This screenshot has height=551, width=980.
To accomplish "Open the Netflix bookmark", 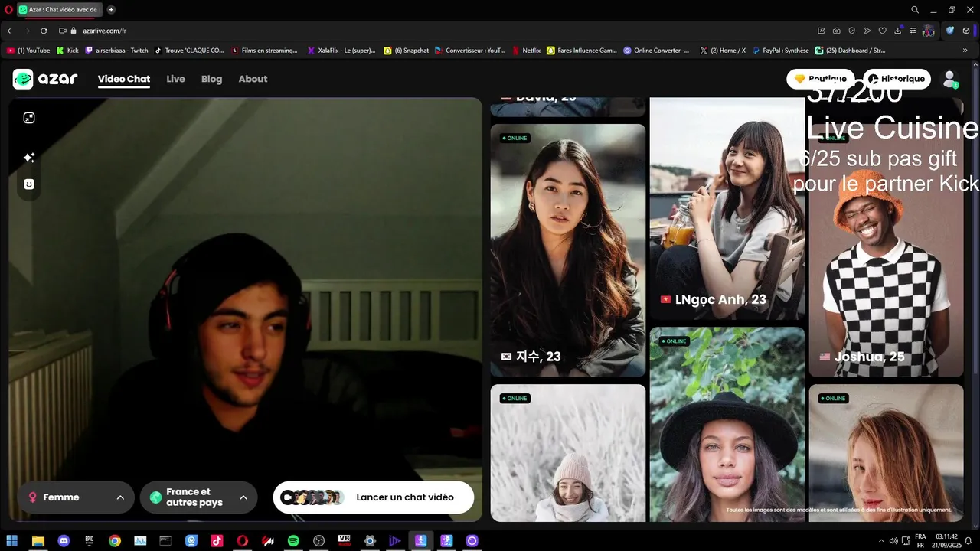I will [526, 51].
